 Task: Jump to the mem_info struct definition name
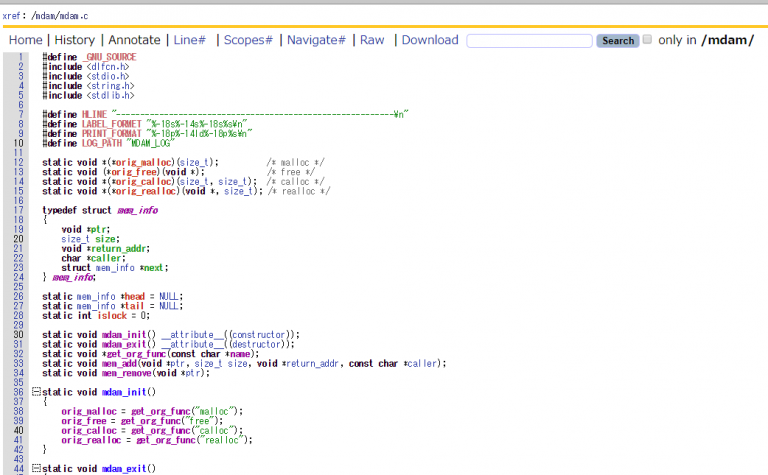point(136,210)
